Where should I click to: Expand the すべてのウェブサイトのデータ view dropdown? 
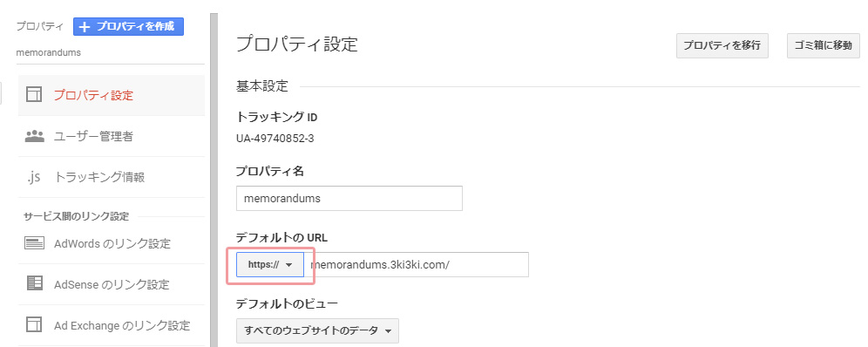pos(317,330)
